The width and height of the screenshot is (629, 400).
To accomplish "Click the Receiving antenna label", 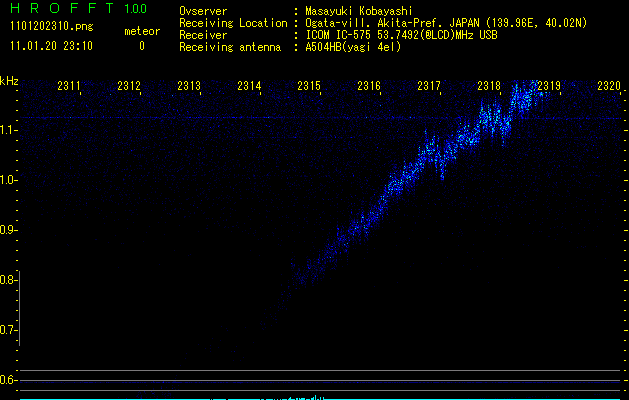I will [x=230, y=47].
